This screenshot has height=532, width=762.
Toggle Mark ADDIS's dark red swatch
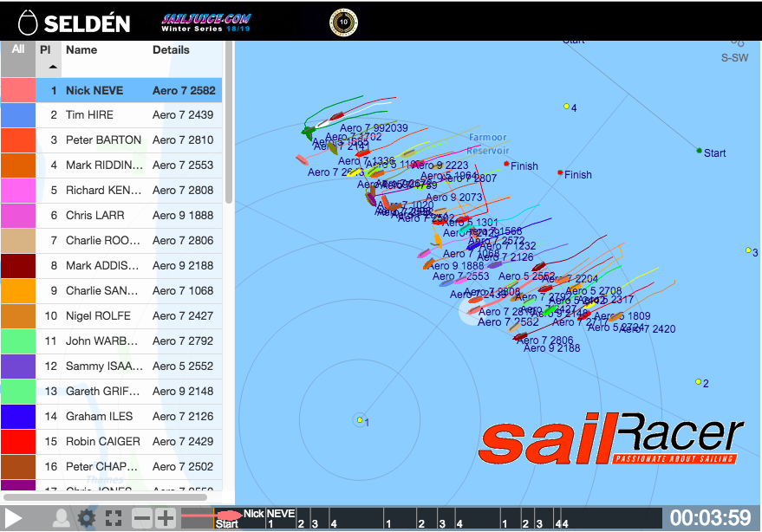(x=18, y=266)
